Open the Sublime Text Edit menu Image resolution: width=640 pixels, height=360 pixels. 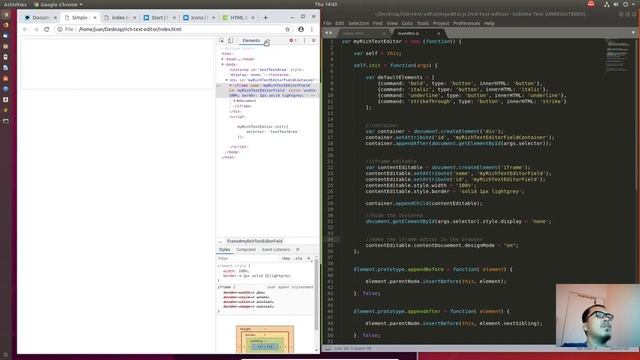pos(340,23)
